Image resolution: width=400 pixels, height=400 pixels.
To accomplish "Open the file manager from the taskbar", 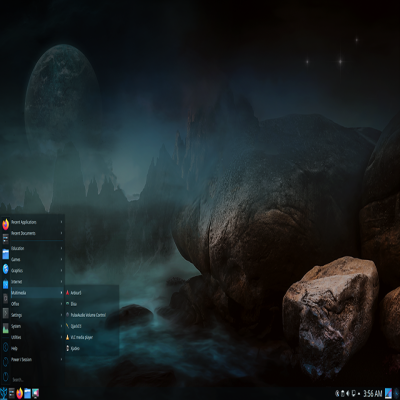I will click(27, 393).
